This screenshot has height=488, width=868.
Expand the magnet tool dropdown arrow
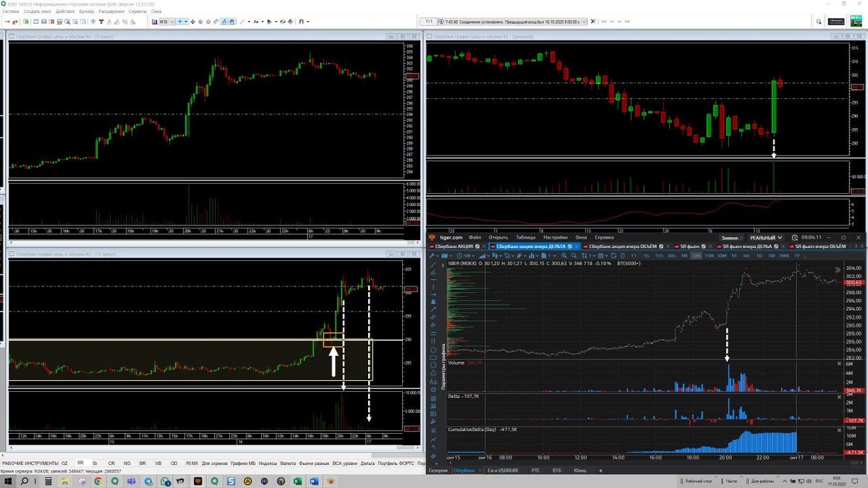[308, 22]
